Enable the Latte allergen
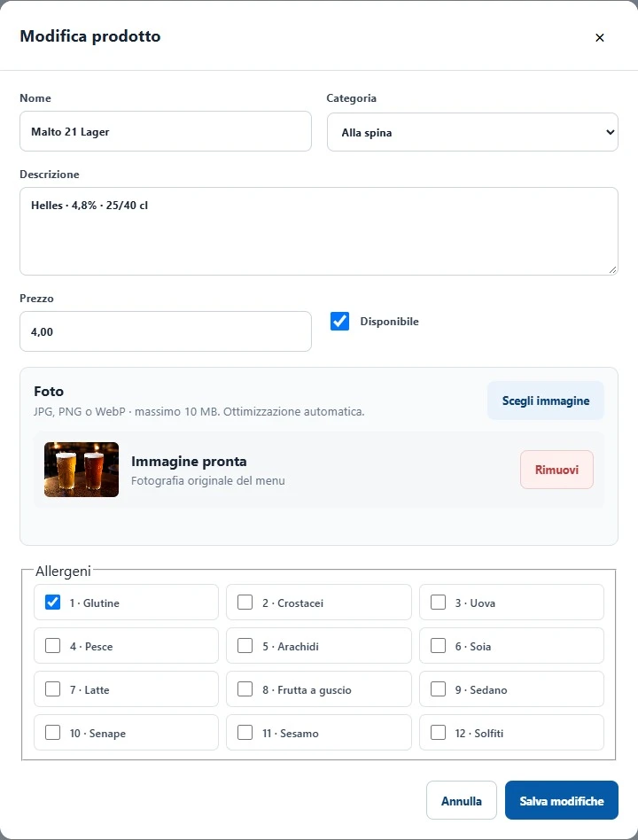The width and height of the screenshot is (638, 840). point(52,689)
